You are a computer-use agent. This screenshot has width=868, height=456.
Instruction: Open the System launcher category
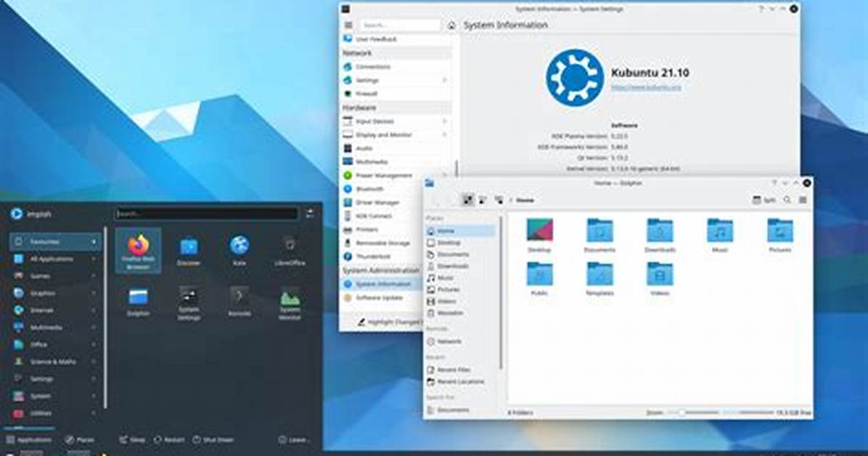(x=55, y=396)
